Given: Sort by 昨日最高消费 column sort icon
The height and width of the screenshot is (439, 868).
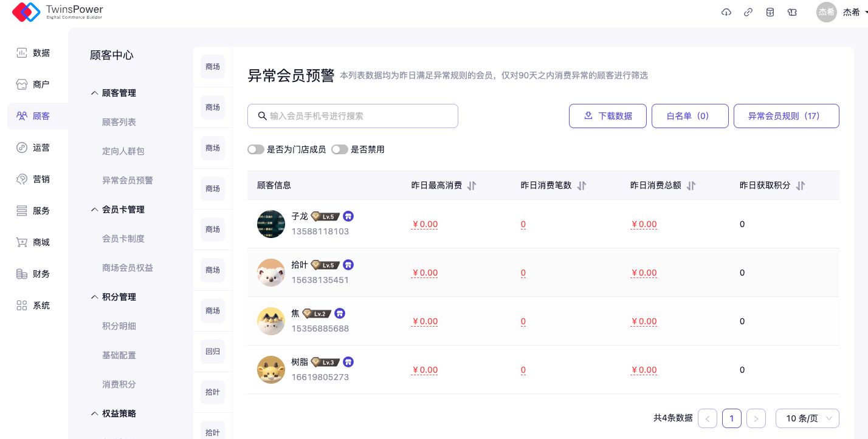Looking at the screenshot, I should click(472, 186).
